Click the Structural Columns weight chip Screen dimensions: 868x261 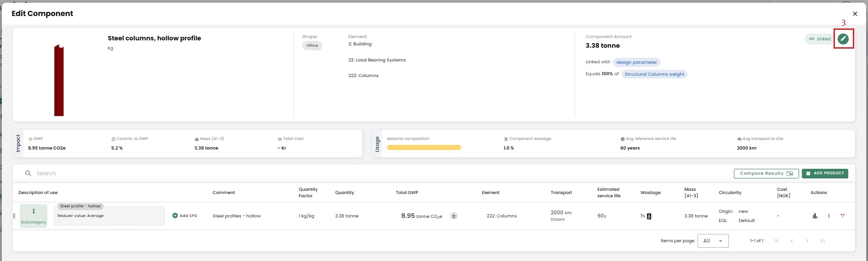654,74
